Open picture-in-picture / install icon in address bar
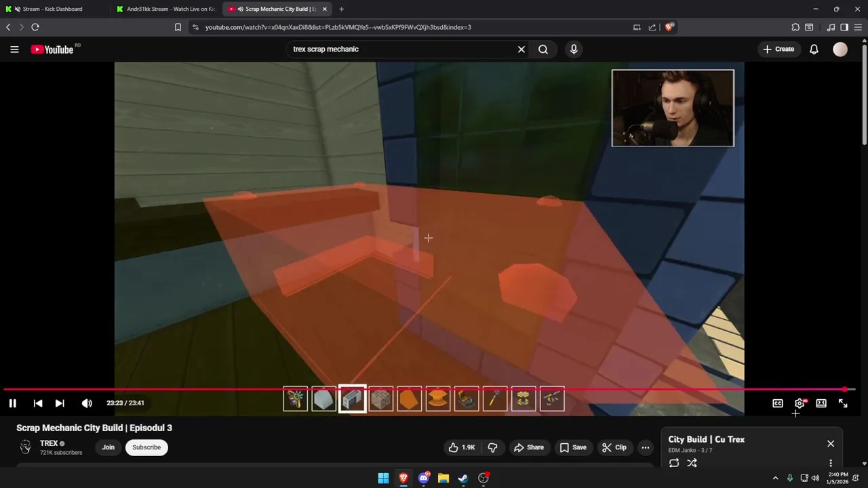Image resolution: width=868 pixels, height=488 pixels. tap(637, 27)
